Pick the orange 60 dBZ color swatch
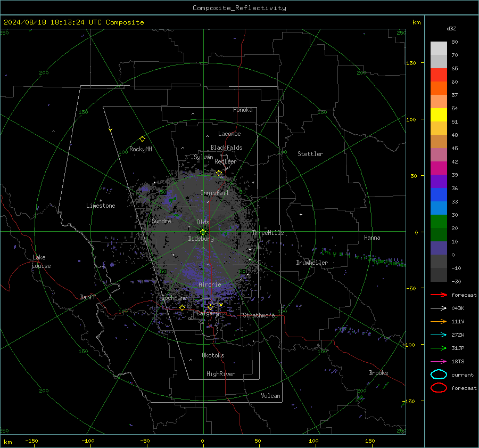Viewport: 479px width, 448px height. tap(439, 88)
